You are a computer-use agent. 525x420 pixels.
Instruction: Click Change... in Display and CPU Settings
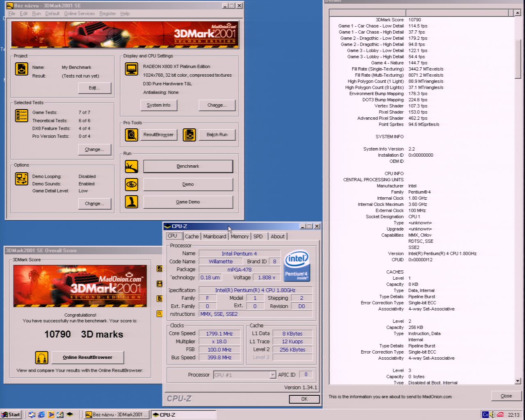point(217,105)
